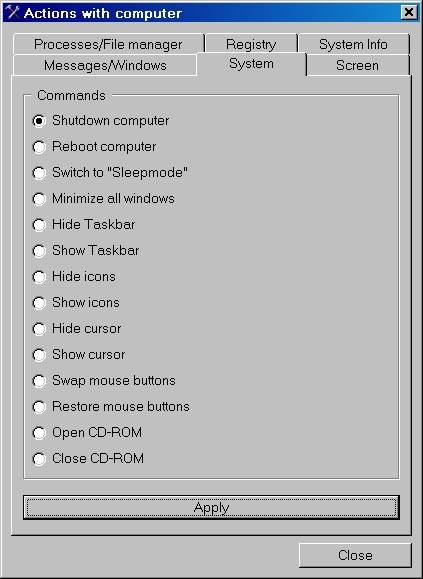The width and height of the screenshot is (423, 579).
Task: Open the System Info tab
Action: coord(353,44)
